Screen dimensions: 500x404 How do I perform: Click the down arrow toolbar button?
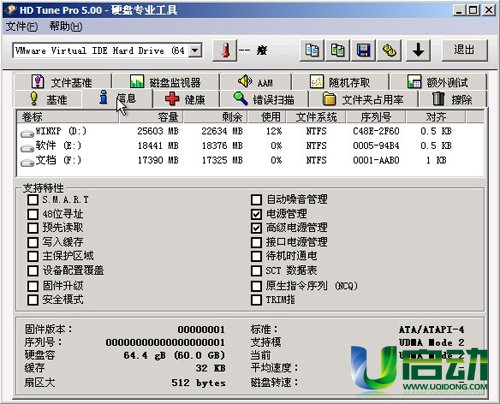418,51
